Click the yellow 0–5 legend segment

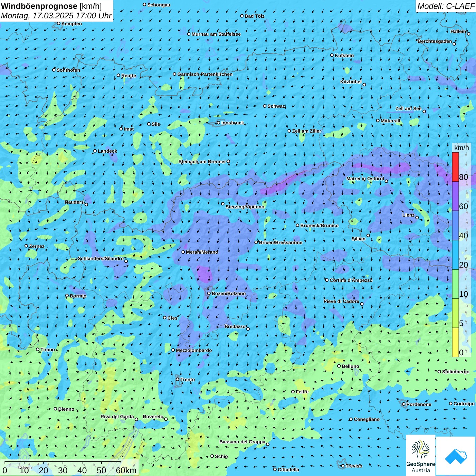pyautogui.click(x=455, y=342)
